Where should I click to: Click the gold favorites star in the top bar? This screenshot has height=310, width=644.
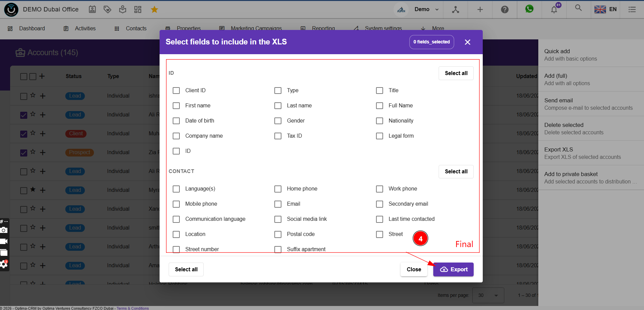click(155, 9)
